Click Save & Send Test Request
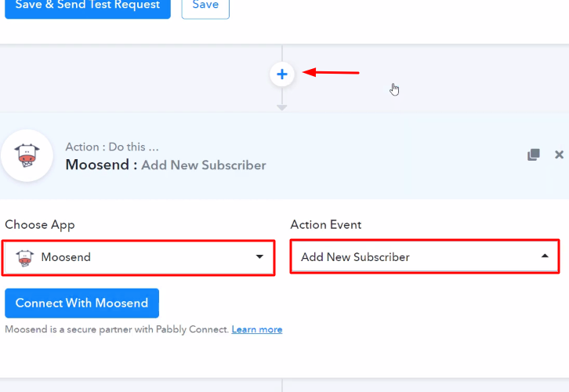 pos(88,7)
